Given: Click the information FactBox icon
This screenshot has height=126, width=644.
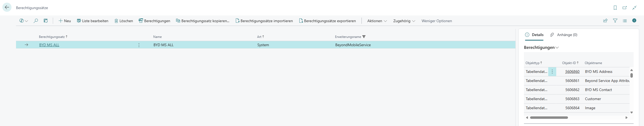Looking at the screenshot, I should click(634, 21).
